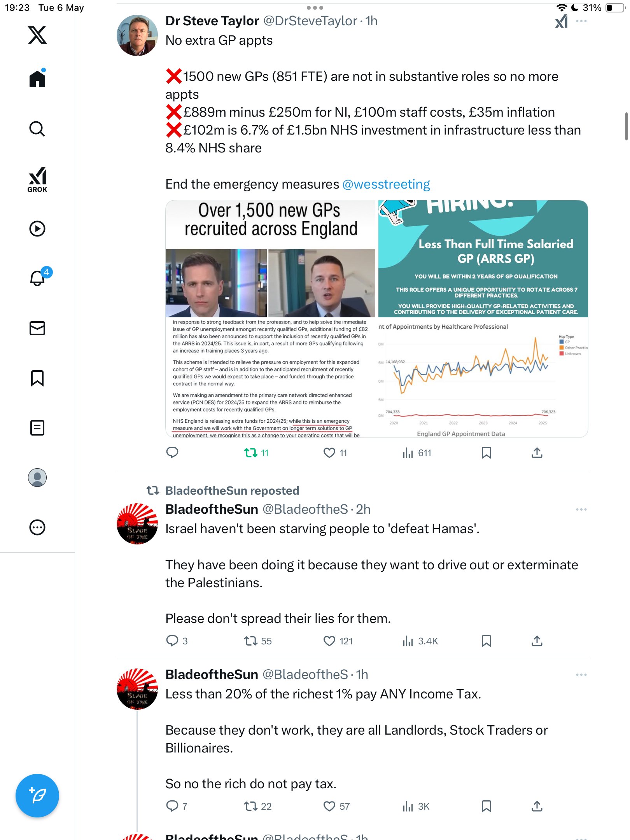This screenshot has height=840, width=630.
Task: Follow the @wesstreeting mention link
Action: (386, 184)
